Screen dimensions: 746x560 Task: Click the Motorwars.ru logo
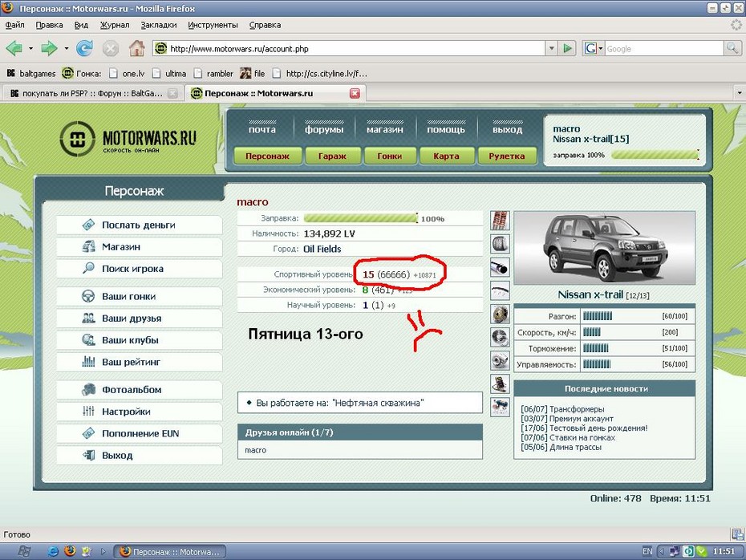[x=128, y=139]
